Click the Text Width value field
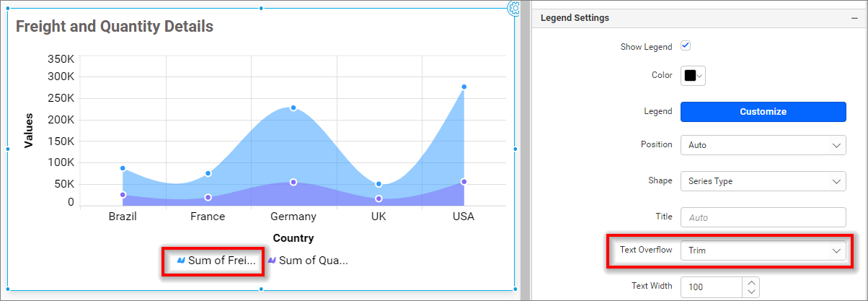Screen dimensions: 868x301 712,287
